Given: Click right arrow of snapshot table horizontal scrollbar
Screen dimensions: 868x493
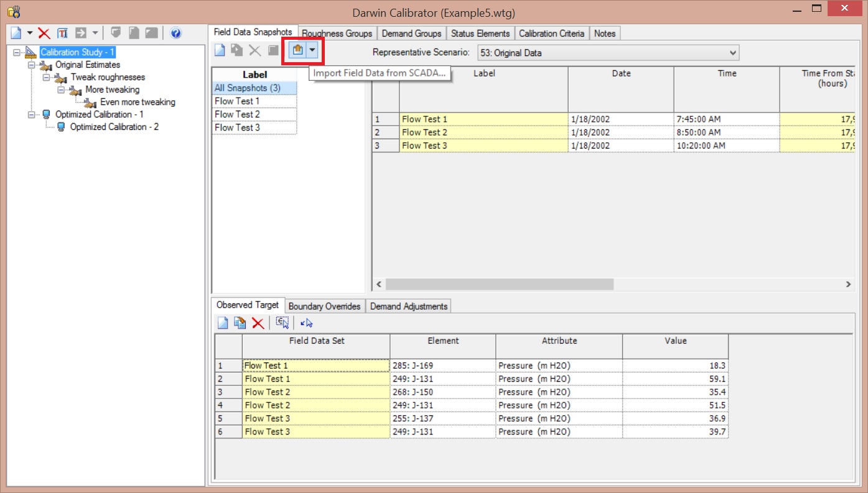Looking at the screenshot, I should coord(848,284).
